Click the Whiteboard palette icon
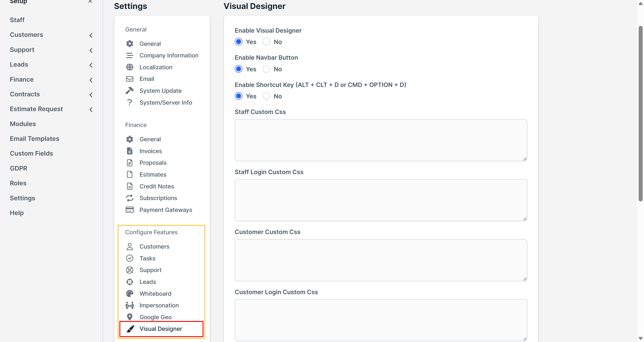This screenshot has height=342, width=644. [129, 293]
